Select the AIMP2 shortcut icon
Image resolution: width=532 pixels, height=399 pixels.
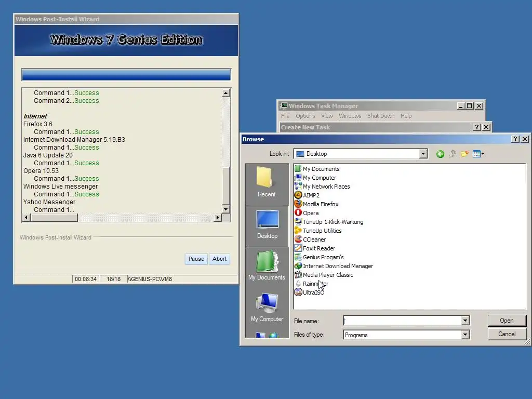(x=298, y=195)
